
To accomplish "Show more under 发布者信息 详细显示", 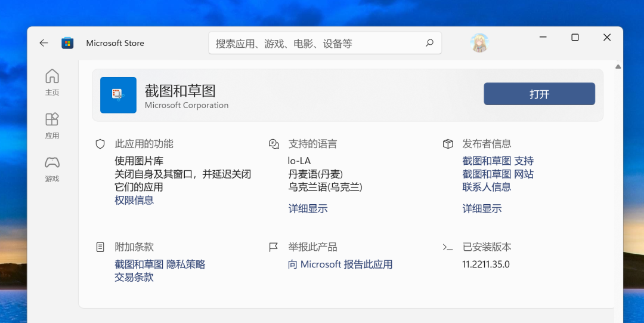I will click(482, 208).
